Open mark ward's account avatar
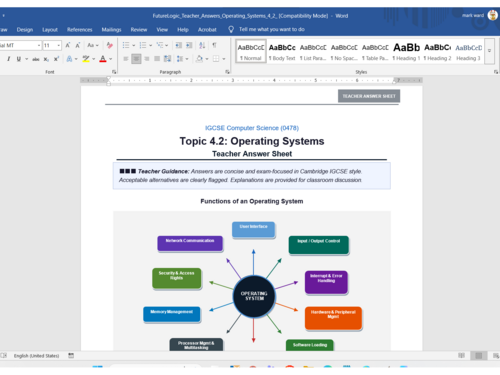This screenshot has height=375, width=500. [493, 15]
